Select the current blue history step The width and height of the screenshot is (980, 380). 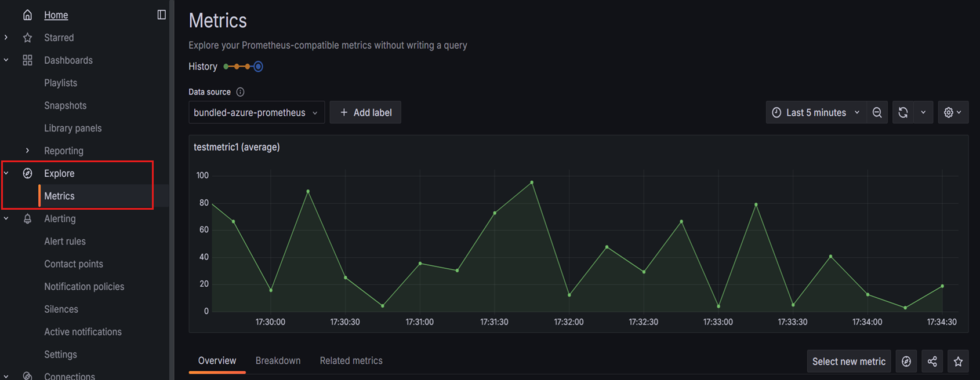pyautogui.click(x=258, y=67)
